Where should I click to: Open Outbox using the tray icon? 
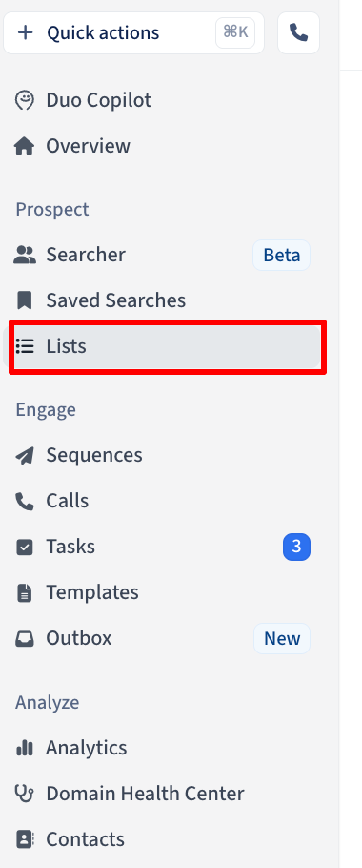point(25,639)
